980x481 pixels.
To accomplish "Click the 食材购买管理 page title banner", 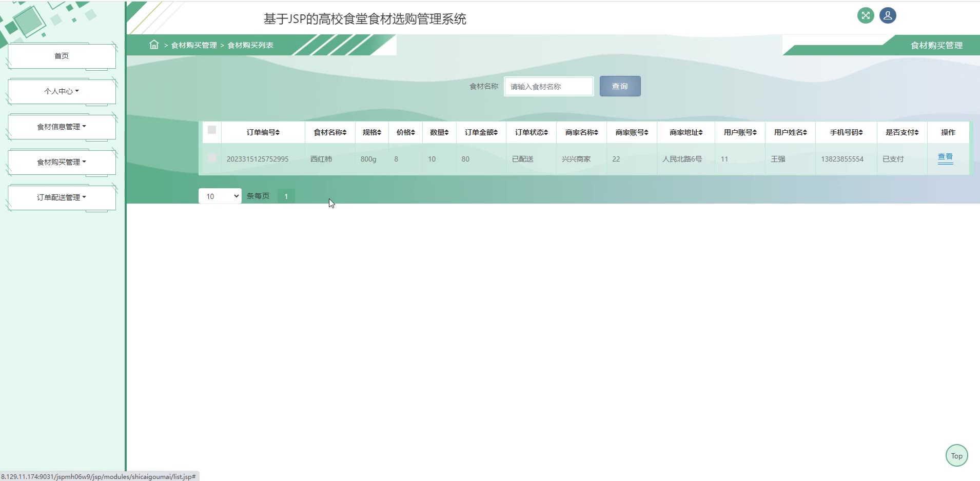I will pyautogui.click(x=936, y=45).
